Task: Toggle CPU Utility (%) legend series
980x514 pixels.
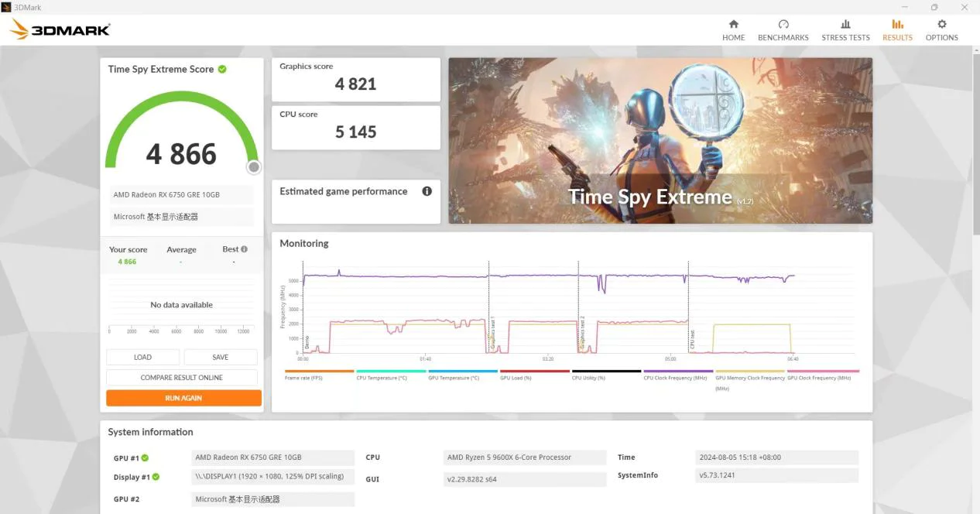Action: (x=606, y=375)
